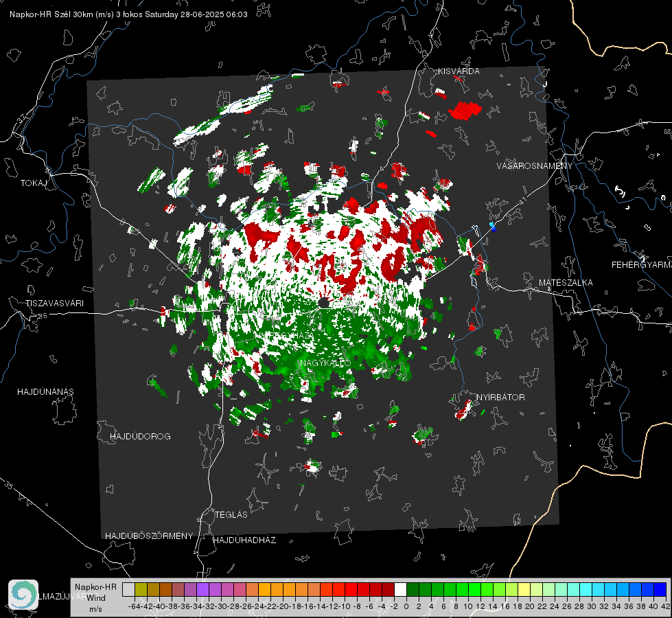Click the 0 value on the scale
Viewport: 672px width, 618px height.
tap(406, 606)
